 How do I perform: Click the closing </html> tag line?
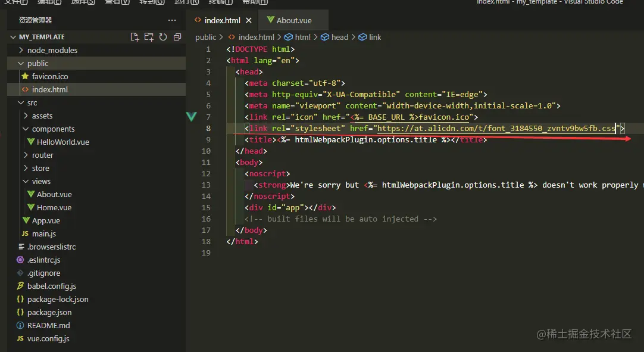point(242,242)
